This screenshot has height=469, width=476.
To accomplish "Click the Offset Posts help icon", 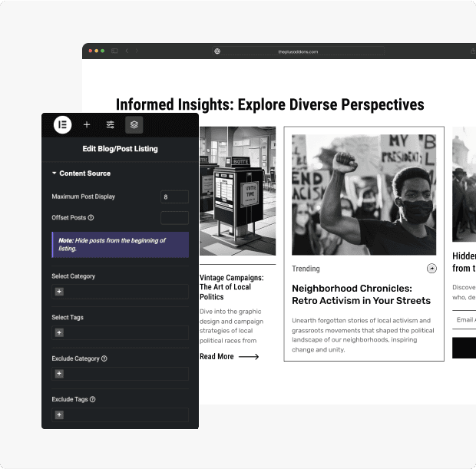I will 91,218.
